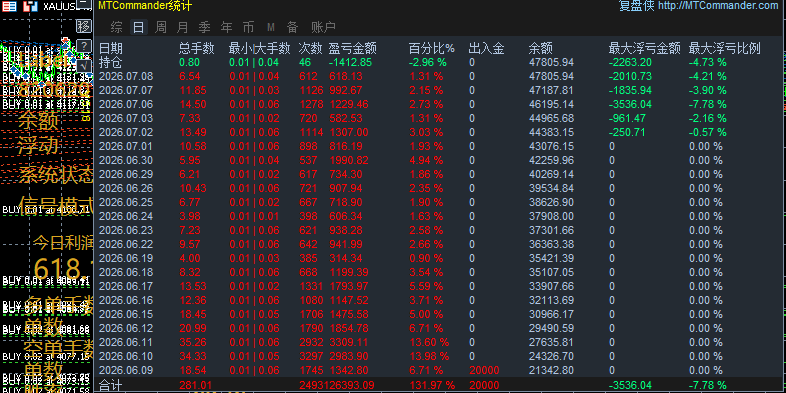Click percentage 13.60 %
The width and height of the screenshot is (786, 393).
pos(430,342)
